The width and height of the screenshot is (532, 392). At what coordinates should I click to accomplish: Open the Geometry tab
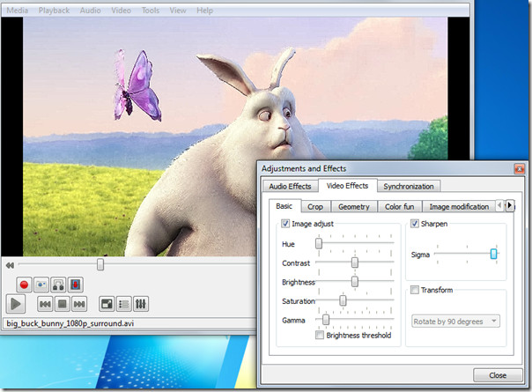pos(353,207)
